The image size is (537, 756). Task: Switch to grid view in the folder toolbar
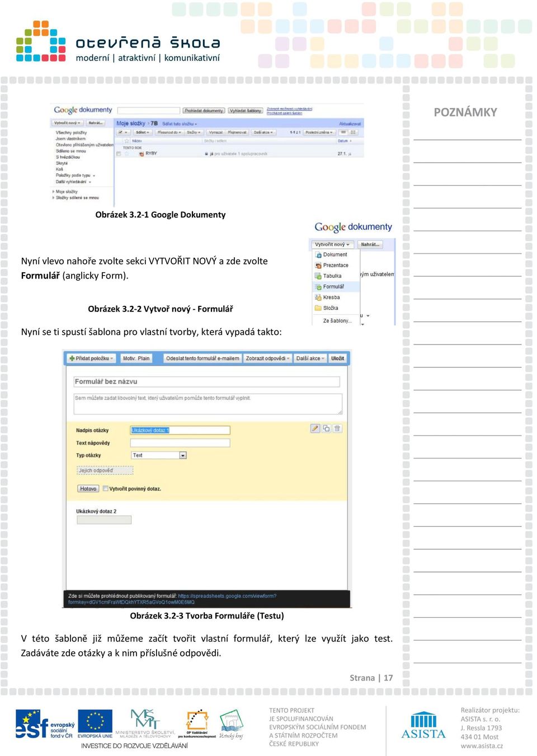point(353,133)
